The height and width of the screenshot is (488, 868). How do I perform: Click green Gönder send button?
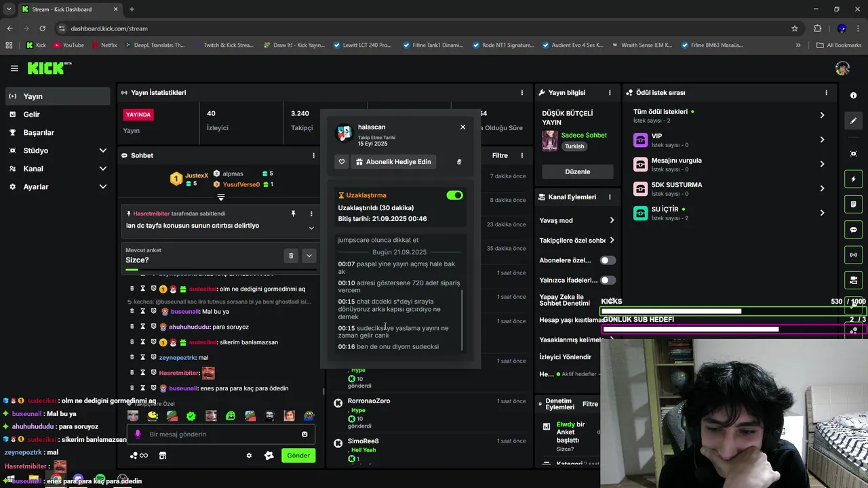pos(298,455)
